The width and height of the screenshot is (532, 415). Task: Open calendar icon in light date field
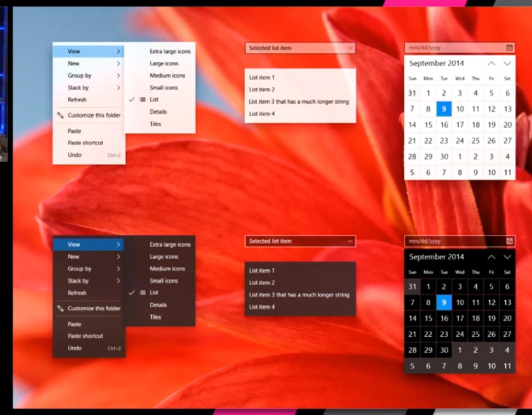tap(509, 47)
